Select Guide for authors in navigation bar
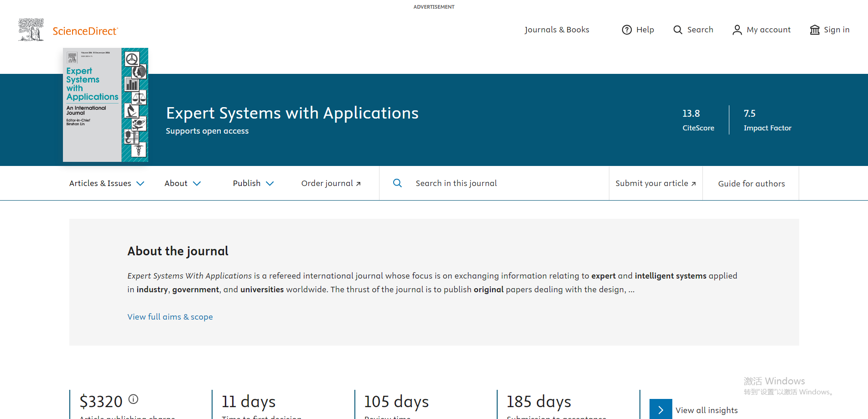The height and width of the screenshot is (419, 868). 751,184
